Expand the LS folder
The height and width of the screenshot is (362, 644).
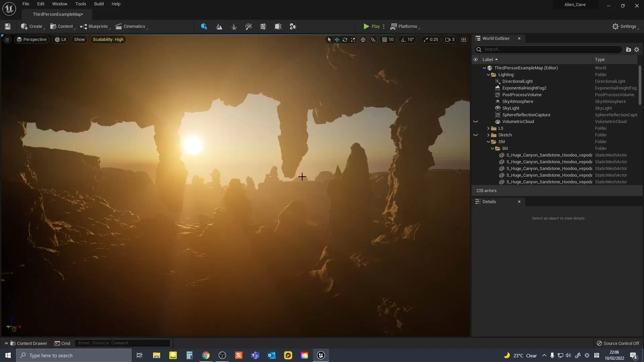tap(488, 128)
